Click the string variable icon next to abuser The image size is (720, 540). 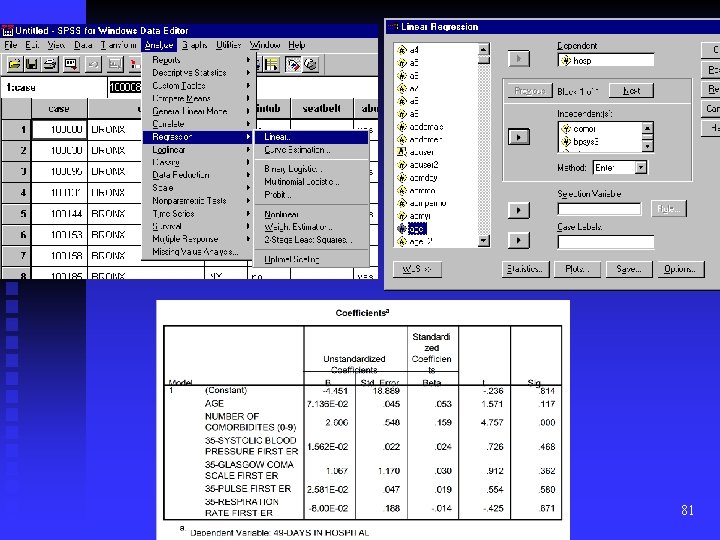coord(402,152)
